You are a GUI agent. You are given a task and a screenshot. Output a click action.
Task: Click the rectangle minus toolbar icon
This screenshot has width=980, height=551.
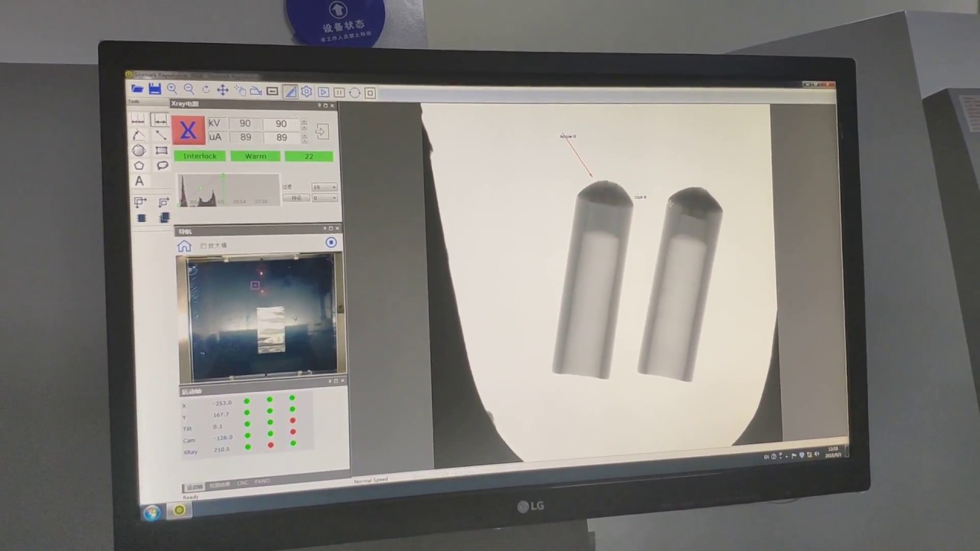click(x=273, y=91)
